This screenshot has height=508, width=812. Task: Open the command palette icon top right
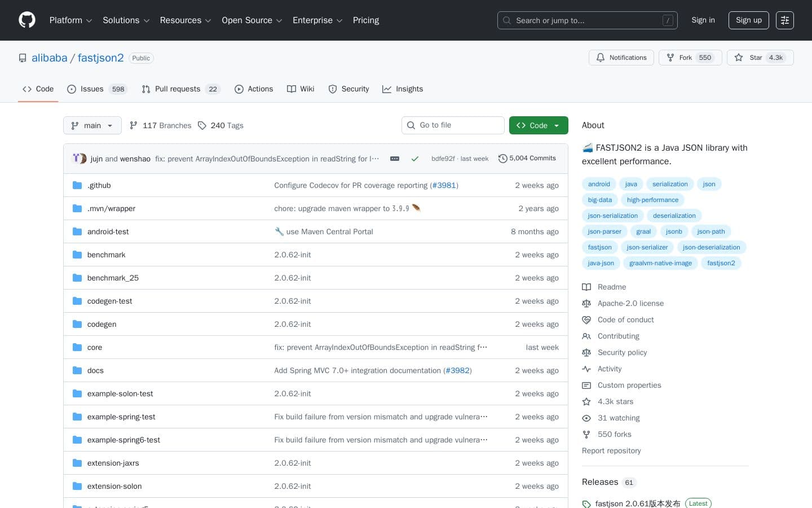[x=785, y=20]
